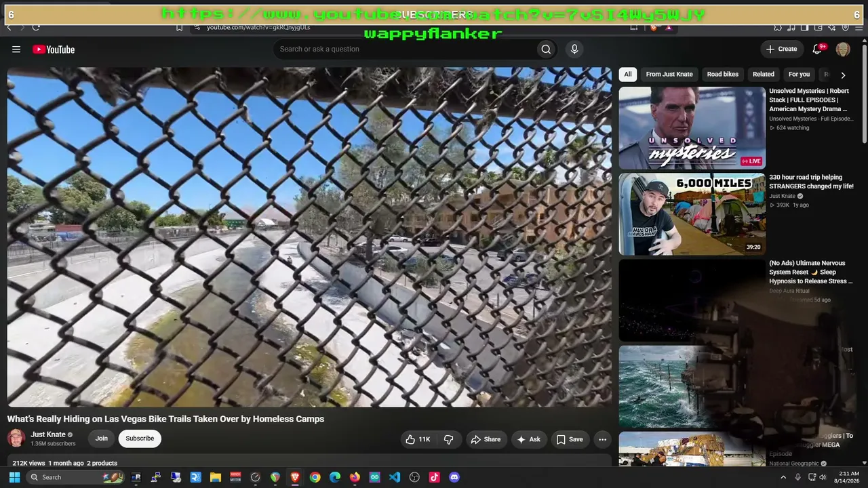Open Unsolved Mysteries live stream thumbnail
868x488 pixels.
692,128
